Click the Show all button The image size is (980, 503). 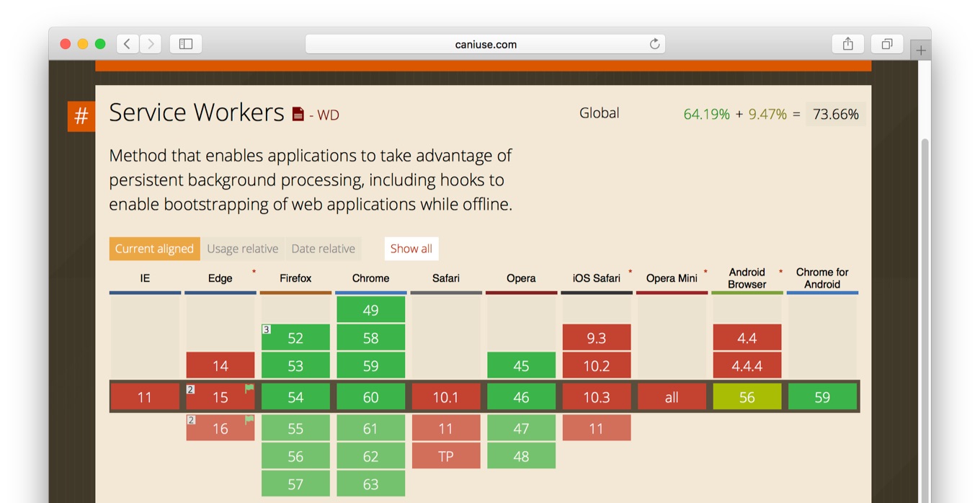(411, 248)
